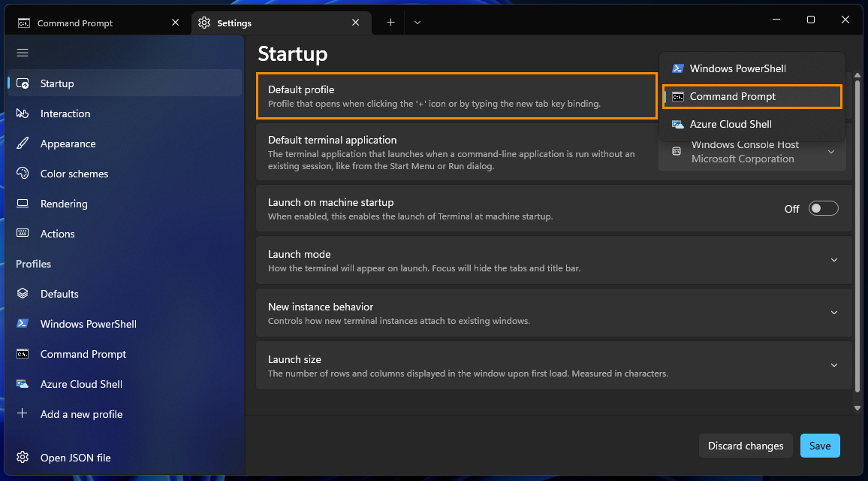Open Default terminal application dropdown
The image size is (868, 481).
point(752,151)
